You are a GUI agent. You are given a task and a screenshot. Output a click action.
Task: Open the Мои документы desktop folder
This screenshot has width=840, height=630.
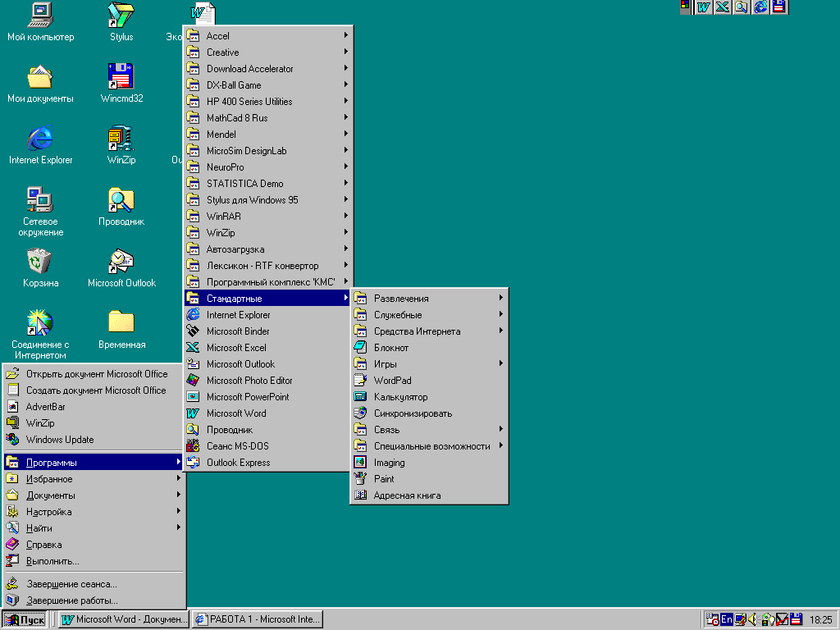pyautogui.click(x=40, y=84)
